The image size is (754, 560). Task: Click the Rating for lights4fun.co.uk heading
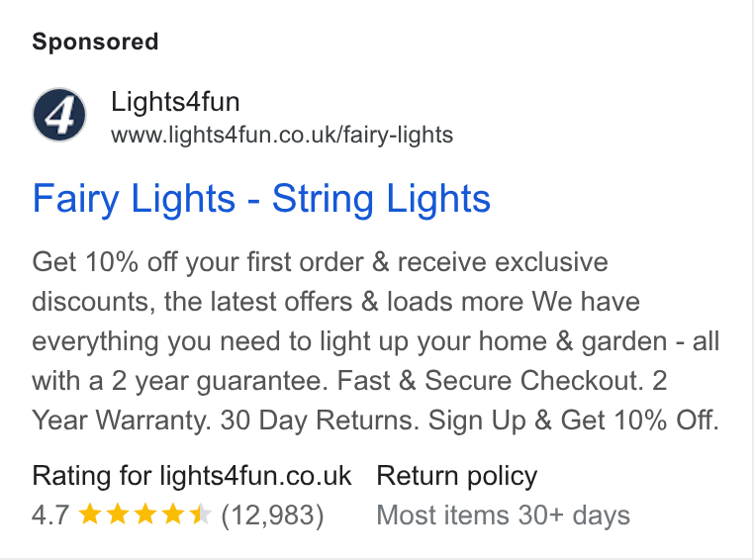(x=192, y=476)
